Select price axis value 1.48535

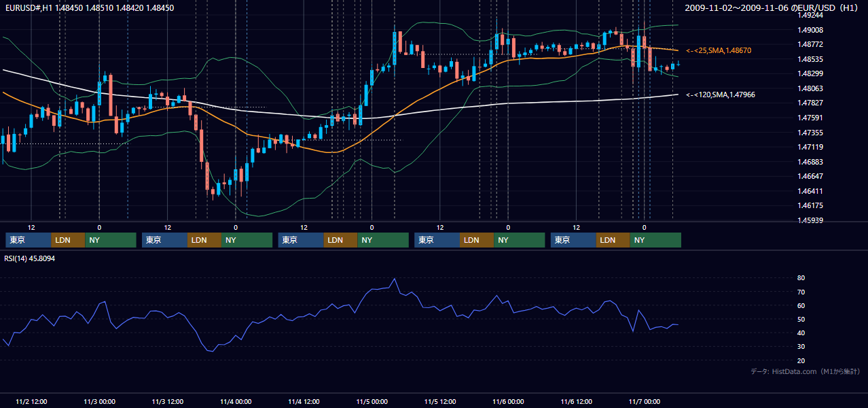810,59
